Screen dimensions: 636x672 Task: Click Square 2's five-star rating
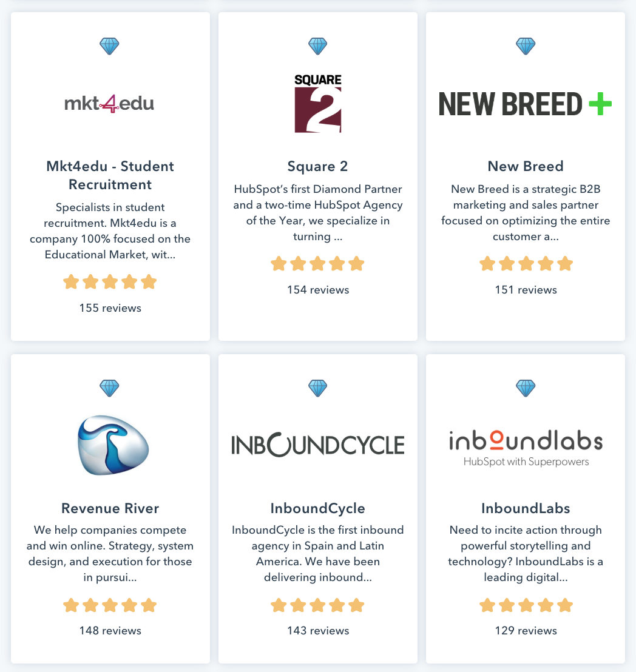pos(318,264)
